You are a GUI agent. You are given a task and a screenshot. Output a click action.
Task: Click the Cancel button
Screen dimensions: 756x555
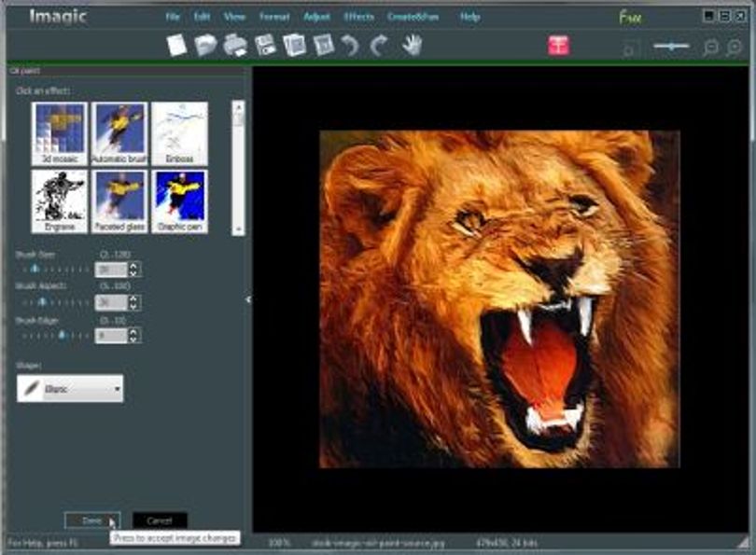(160, 520)
